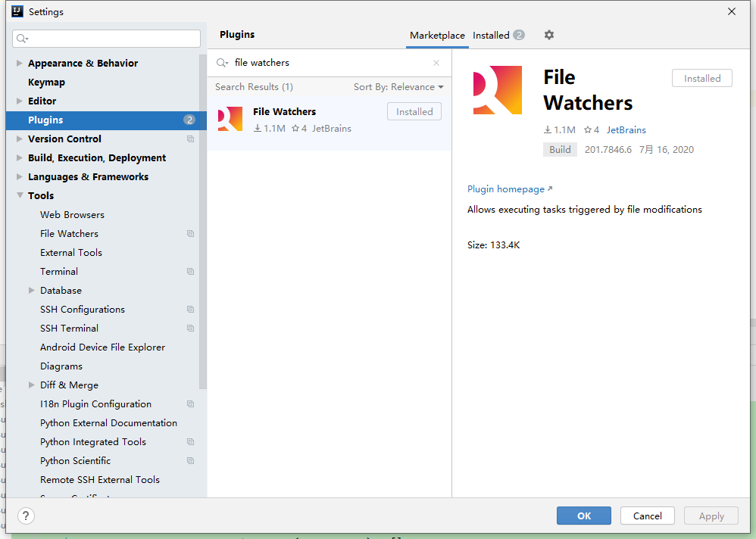Screen dimensions: 756x539
Task: Click the Installed button in search results
Action: click(x=414, y=111)
